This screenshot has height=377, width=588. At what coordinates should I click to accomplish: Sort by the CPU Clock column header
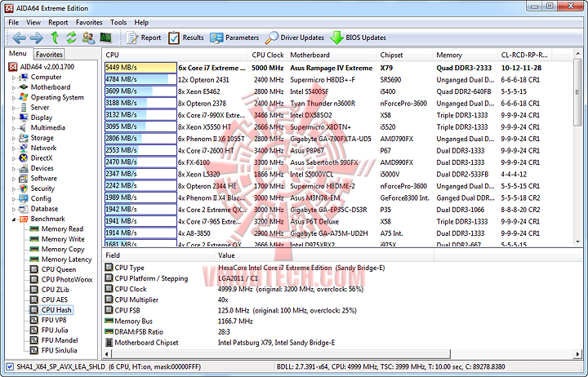(267, 55)
